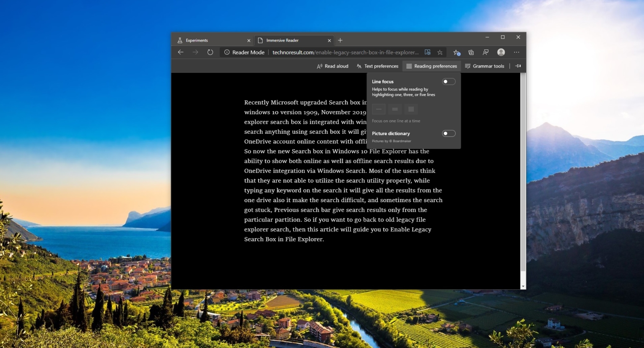The width and height of the screenshot is (644, 348).
Task: Click the browser Back arrow
Action: (181, 52)
